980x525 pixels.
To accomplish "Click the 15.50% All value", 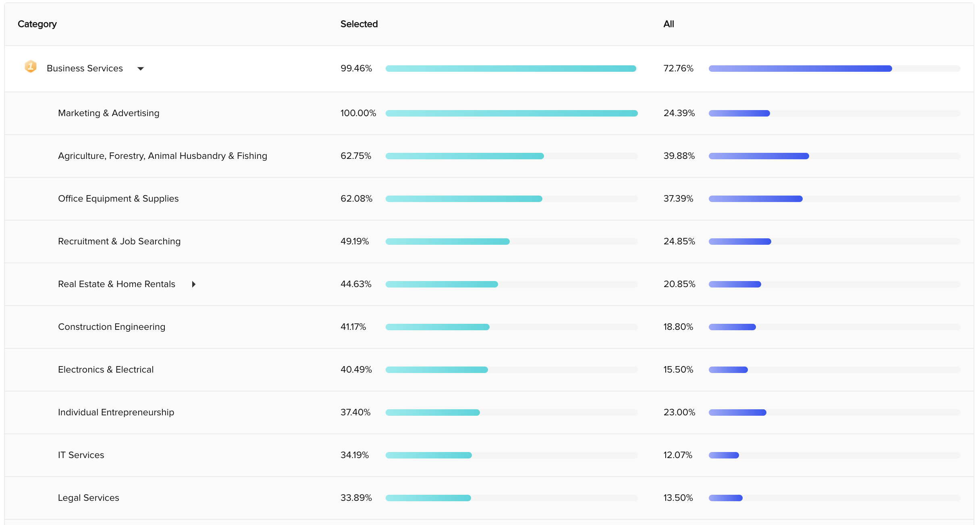I will (x=678, y=370).
